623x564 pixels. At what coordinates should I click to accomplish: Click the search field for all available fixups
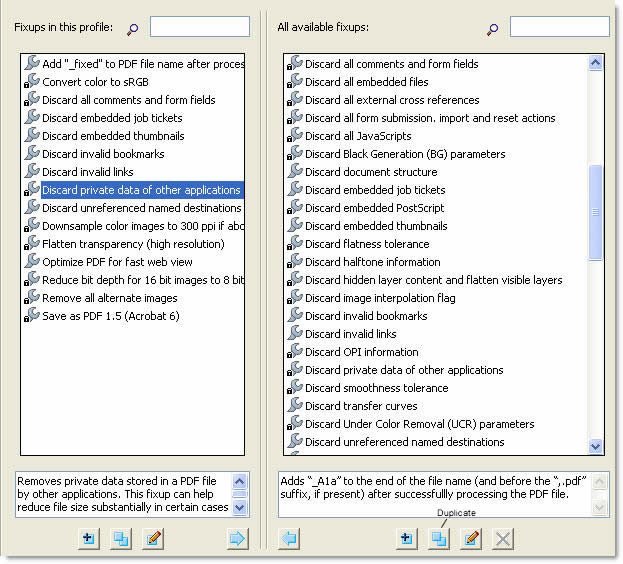pyautogui.click(x=559, y=27)
